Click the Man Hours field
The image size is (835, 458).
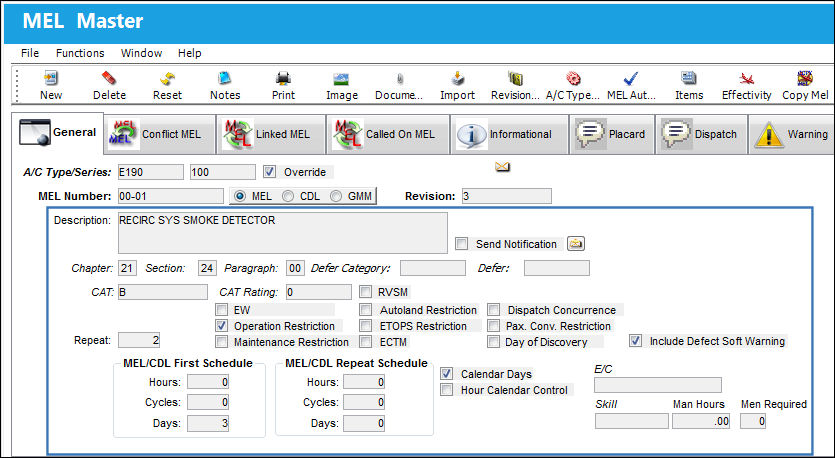point(700,421)
